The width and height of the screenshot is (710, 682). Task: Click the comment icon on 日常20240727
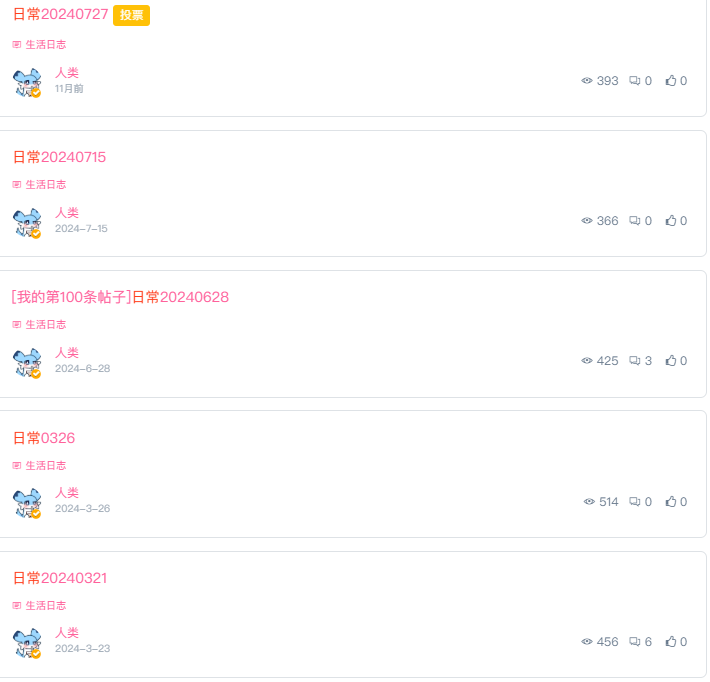coord(634,81)
